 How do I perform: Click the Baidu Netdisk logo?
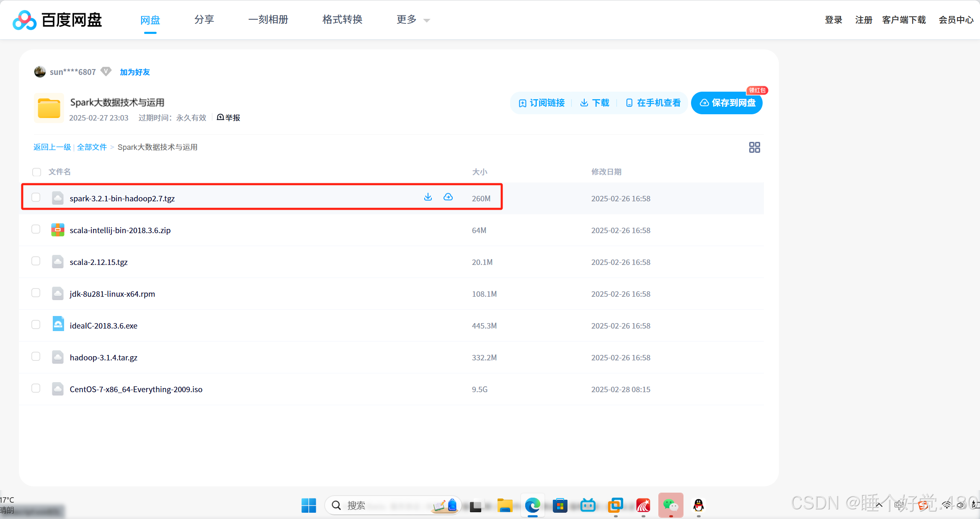[x=57, y=20]
